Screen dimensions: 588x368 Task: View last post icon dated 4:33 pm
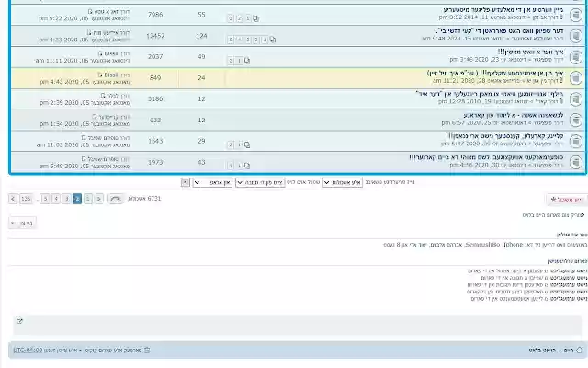pos(89,33)
